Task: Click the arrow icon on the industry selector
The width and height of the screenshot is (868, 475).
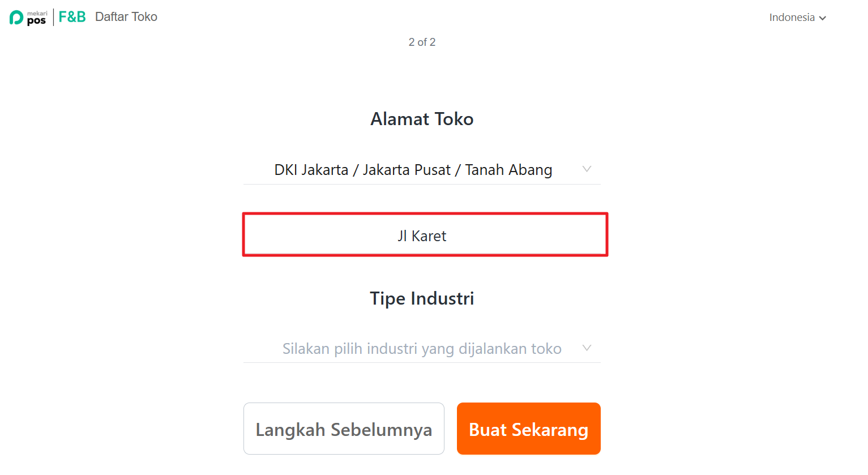Action: point(587,348)
